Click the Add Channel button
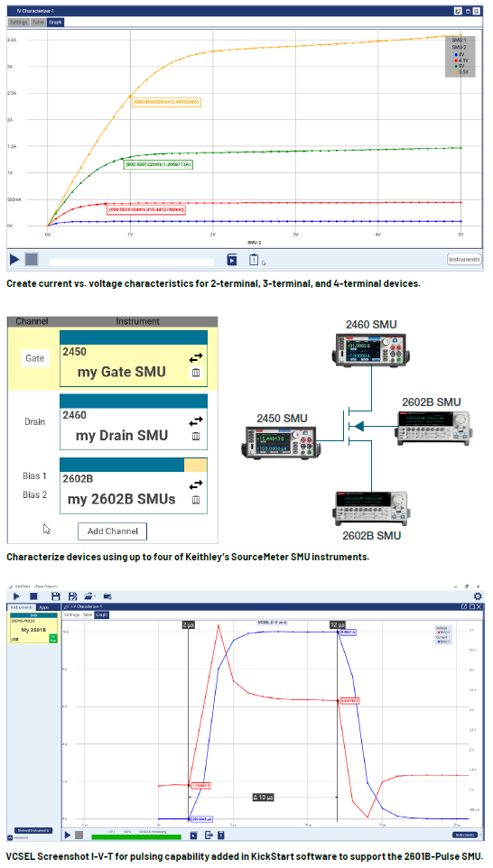The width and height of the screenshot is (493, 868). tap(113, 531)
